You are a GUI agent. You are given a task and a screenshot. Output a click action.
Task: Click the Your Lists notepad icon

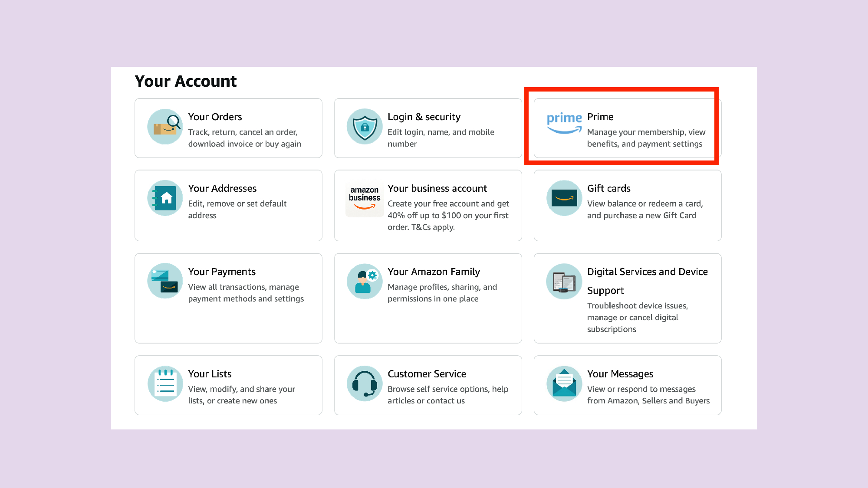(165, 383)
